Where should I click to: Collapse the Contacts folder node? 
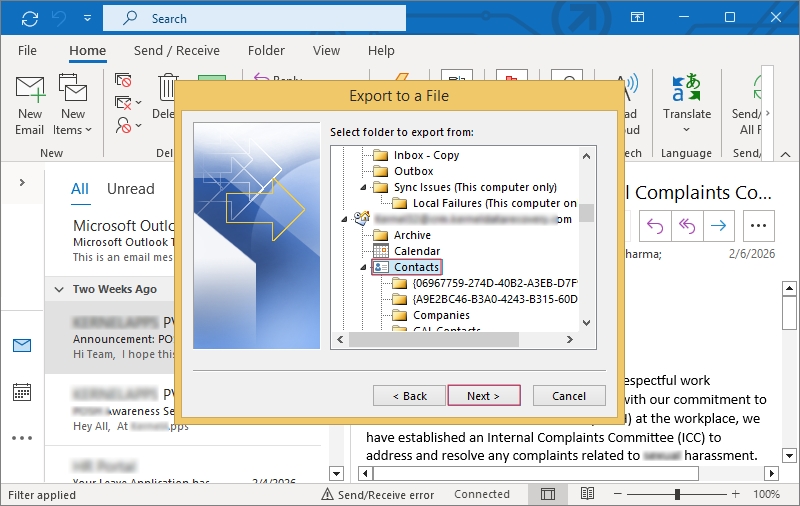(363, 267)
